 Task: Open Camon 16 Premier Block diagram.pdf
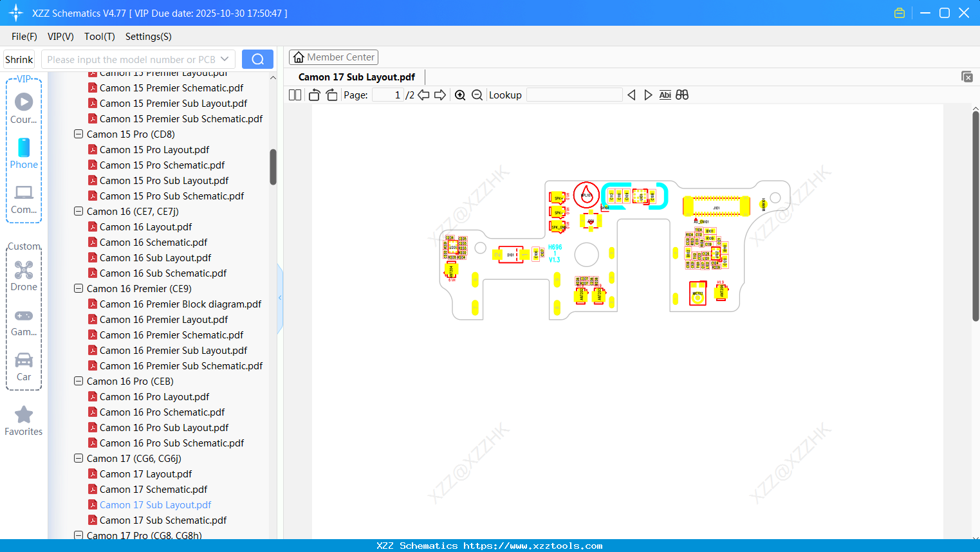click(x=181, y=304)
